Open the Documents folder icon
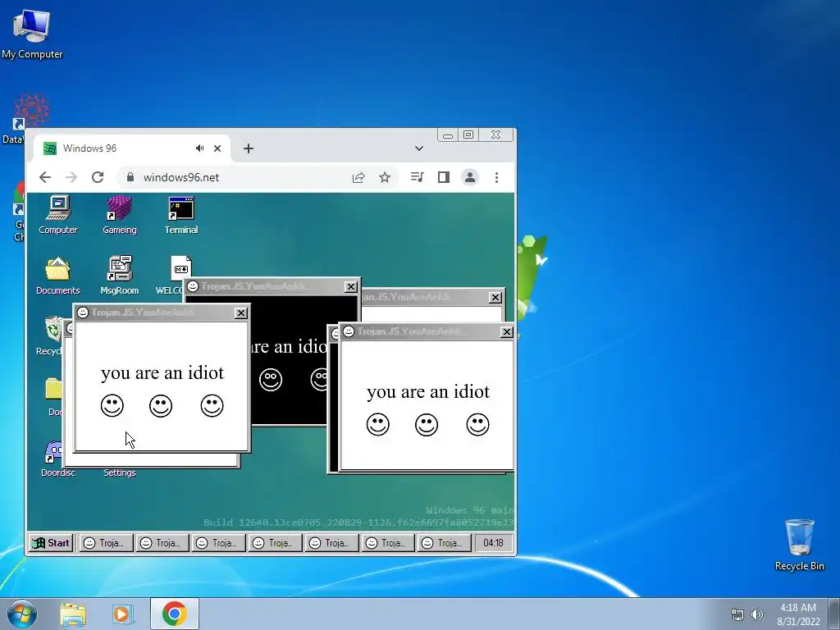The width and height of the screenshot is (840, 630). (x=58, y=276)
